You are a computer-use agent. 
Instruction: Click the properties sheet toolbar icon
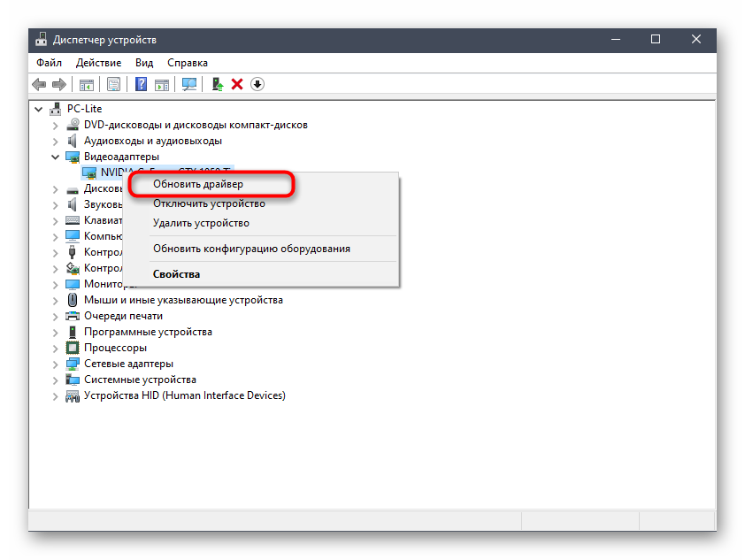coord(113,84)
